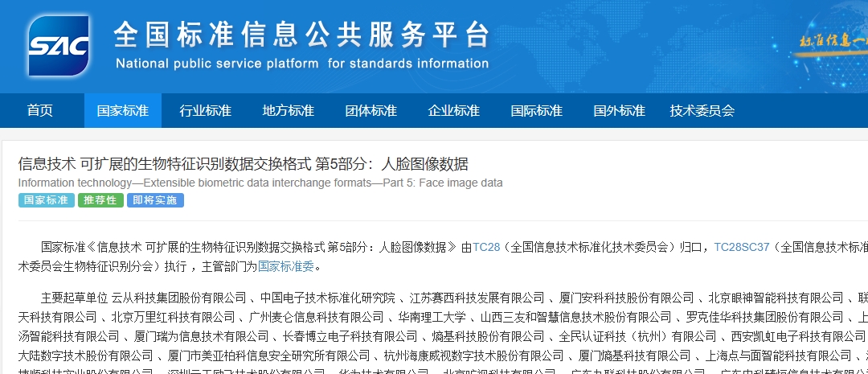Open the 首页 home tab
This screenshot has height=374, width=868.
click(x=39, y=111)
